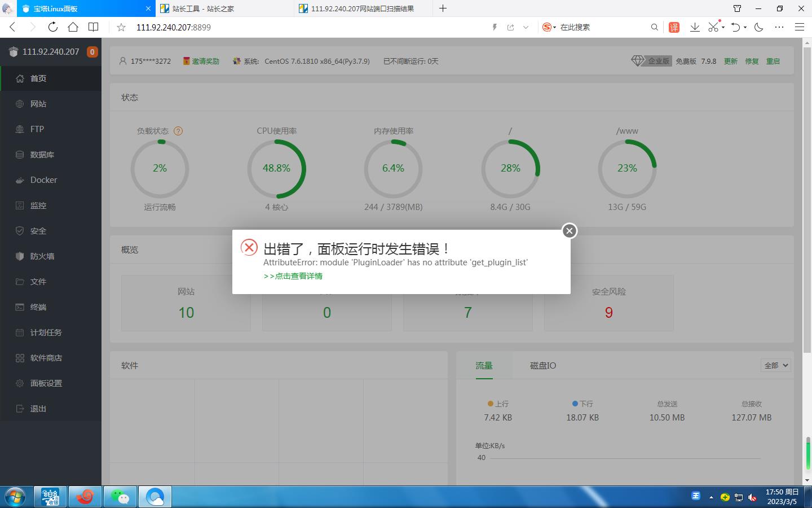Viewport: 812px width, 508px height.
Task: Open Docker in the sidebar
Action: [x=51, y=180]
